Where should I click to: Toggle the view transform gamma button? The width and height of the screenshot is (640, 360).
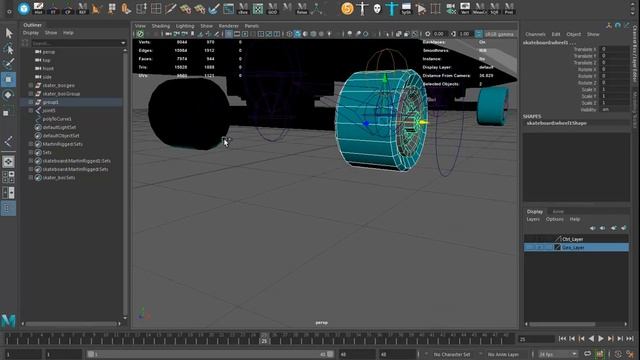click(x=478, y=34)
